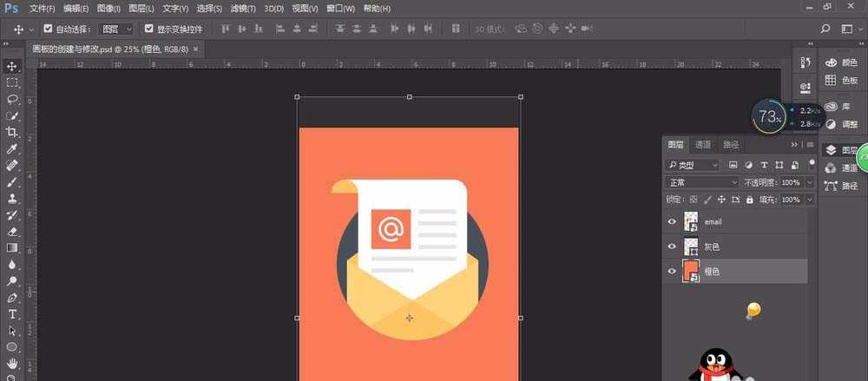Select the Eraser tool
The width and height of the screenshot is (868, 381).
pos(11,232)
